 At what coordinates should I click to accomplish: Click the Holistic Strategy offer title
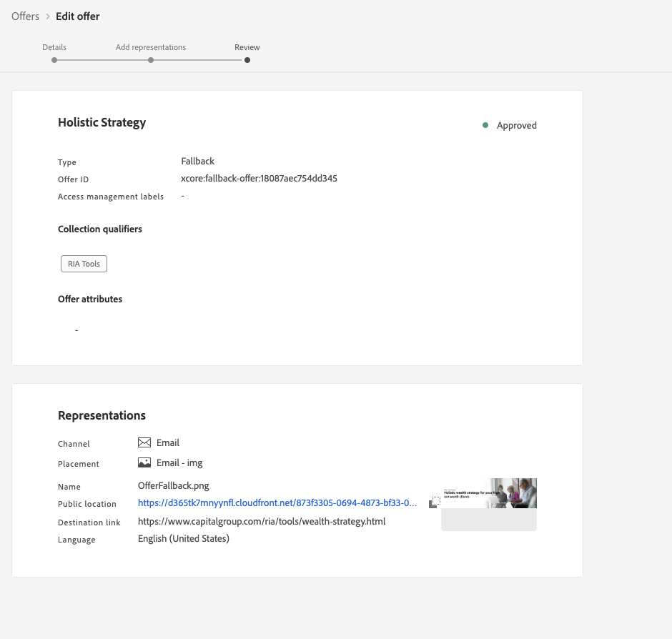[102, 122]
